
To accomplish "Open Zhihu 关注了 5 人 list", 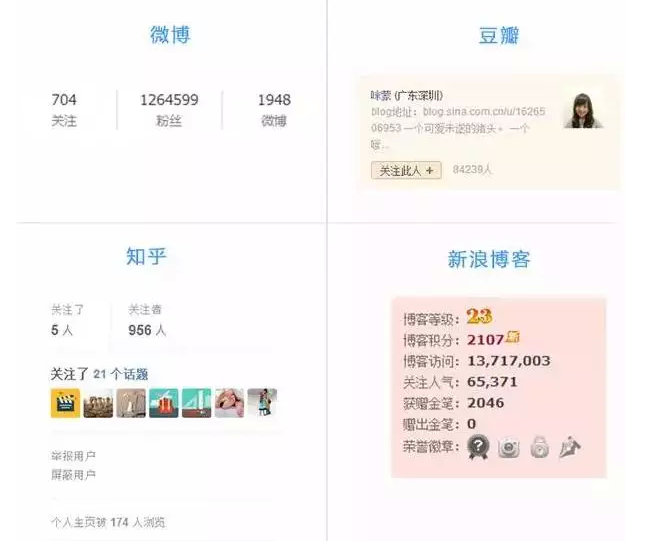I will click(67, 320).
